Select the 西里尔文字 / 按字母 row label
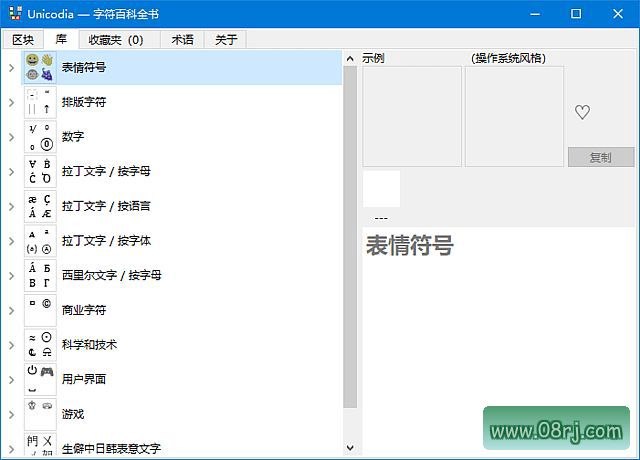 [111, 276]
